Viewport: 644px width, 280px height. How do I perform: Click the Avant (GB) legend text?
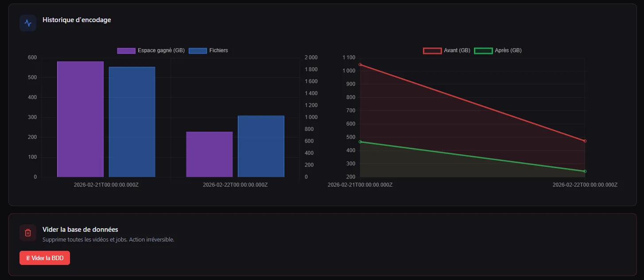click(x=457, y=50)
